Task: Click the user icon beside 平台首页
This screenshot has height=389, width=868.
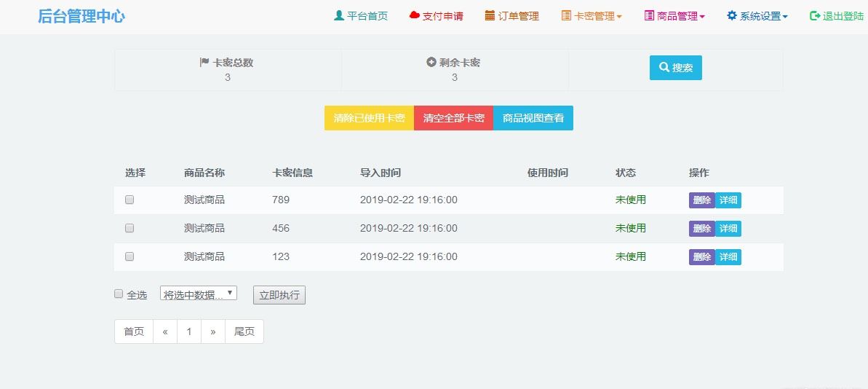Action: coord(339,15)
